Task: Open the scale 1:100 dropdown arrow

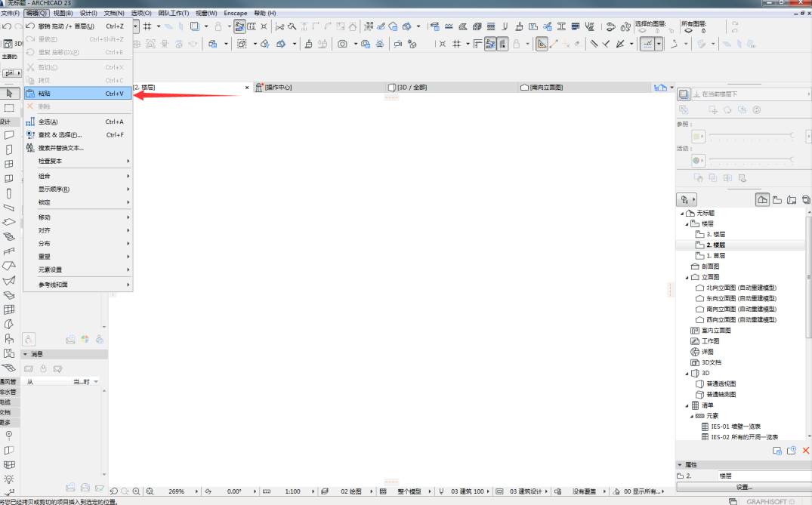Action: click(x=313, y=491)
